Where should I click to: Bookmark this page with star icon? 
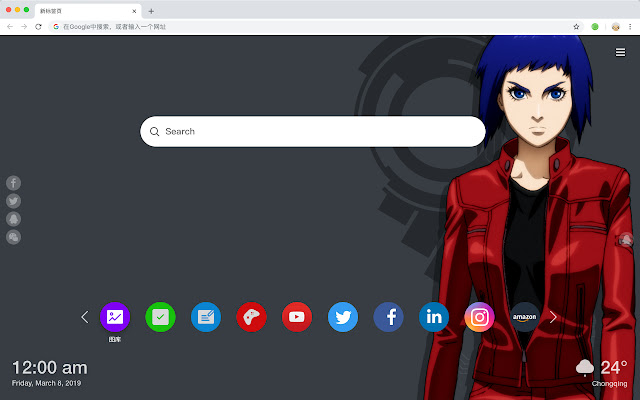click(x=576, y=27)
